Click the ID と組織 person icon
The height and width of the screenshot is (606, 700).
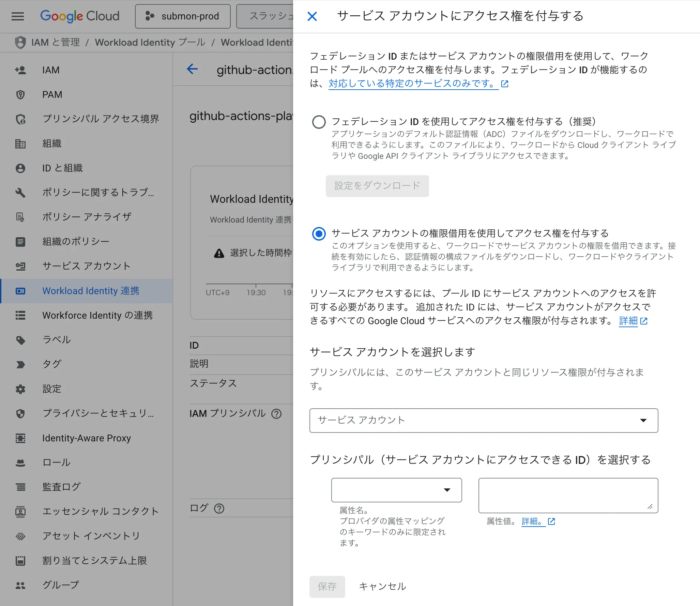(x=20, y=168)
